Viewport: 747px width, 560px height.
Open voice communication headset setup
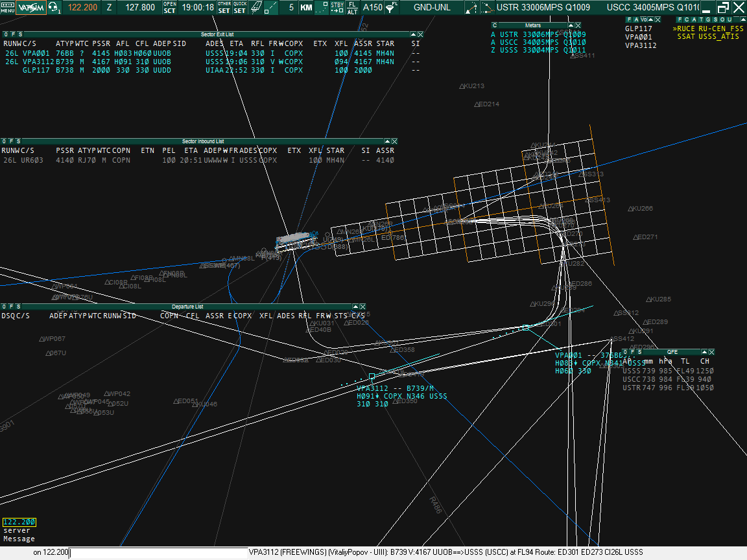(54, 7)
